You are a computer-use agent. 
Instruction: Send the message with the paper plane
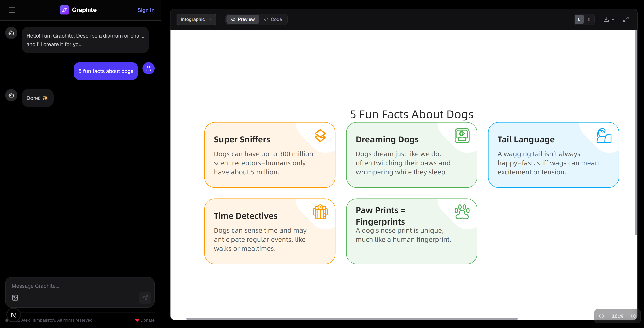click(145, 298)
